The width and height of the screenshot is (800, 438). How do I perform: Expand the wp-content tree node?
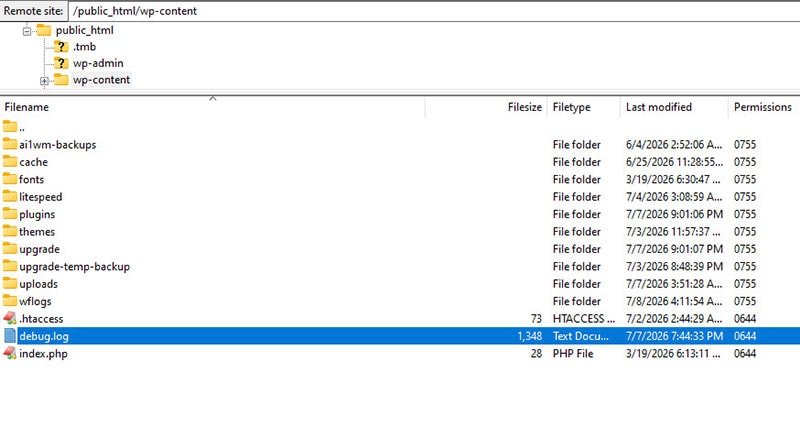click(44, 81)
